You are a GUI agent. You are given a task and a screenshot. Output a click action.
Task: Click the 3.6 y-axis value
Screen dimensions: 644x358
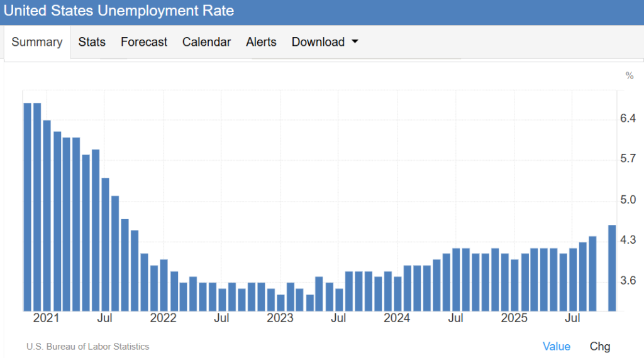[628, 280]
